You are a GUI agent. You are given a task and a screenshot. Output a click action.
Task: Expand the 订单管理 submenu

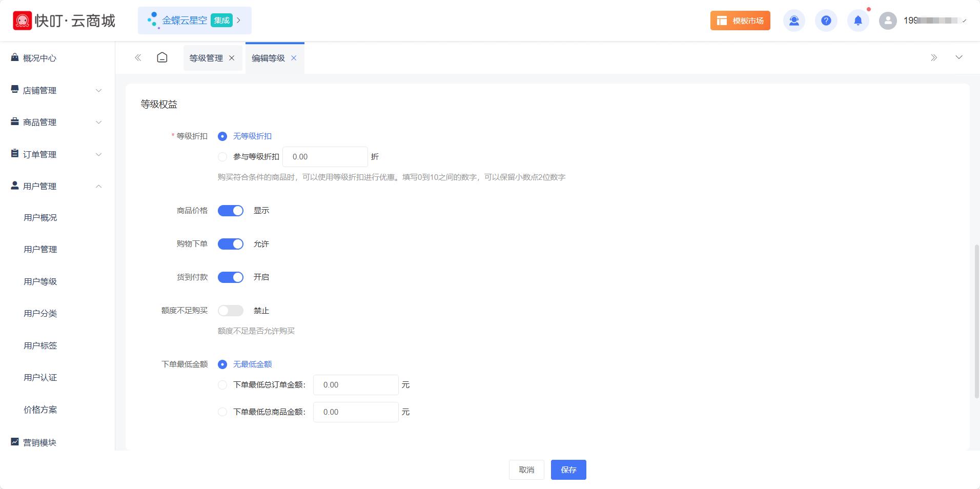[98, 154]
